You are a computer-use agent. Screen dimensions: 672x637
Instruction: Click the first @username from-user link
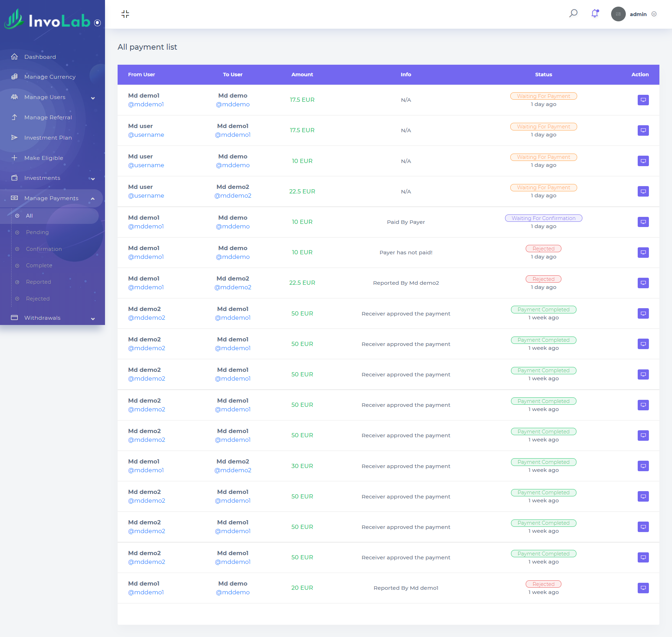pyautogui.click(x=146, y=135)
